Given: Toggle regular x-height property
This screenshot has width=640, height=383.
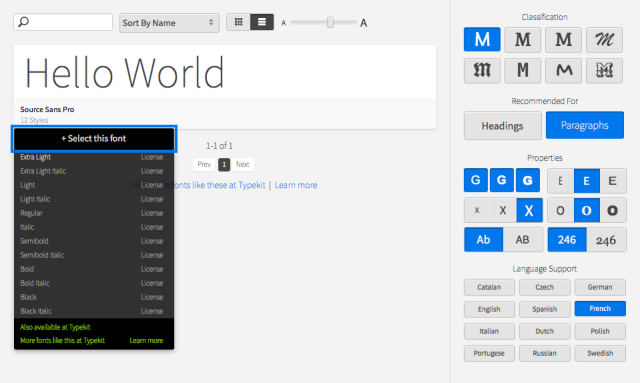Looking at the screenshot, I should (503, 210).
